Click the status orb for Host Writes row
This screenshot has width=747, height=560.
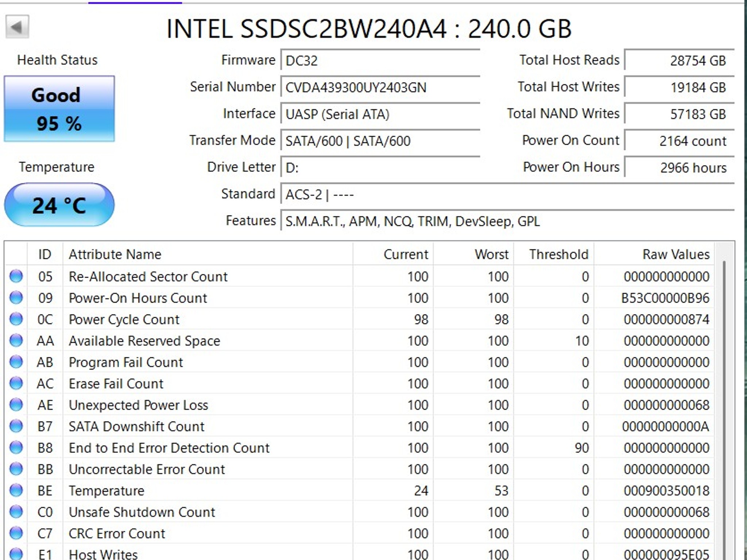[16, 554]
